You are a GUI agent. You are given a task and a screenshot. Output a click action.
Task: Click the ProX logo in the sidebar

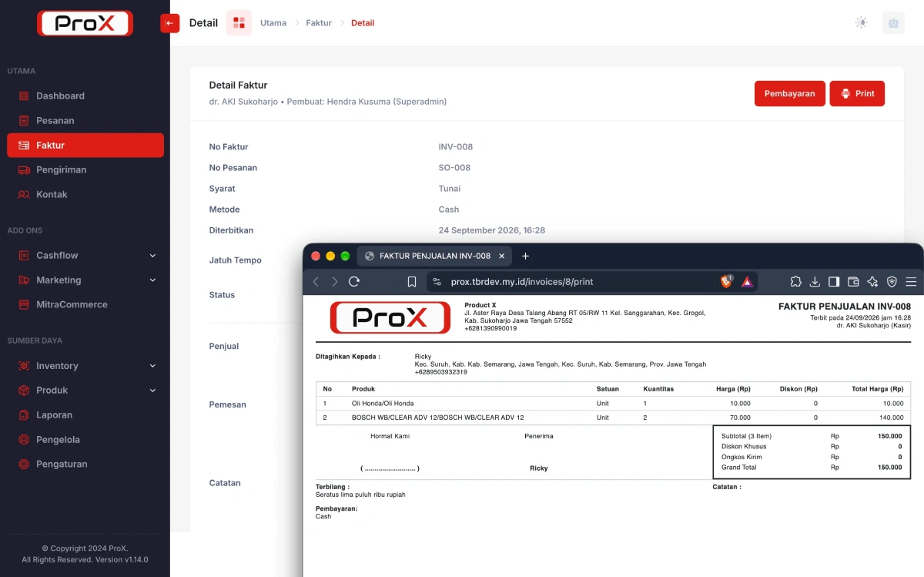(85, 23)
